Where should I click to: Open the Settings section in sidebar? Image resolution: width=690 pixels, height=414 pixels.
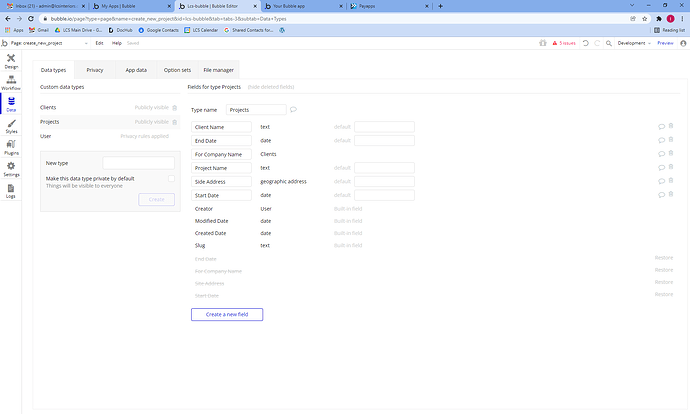11,169
